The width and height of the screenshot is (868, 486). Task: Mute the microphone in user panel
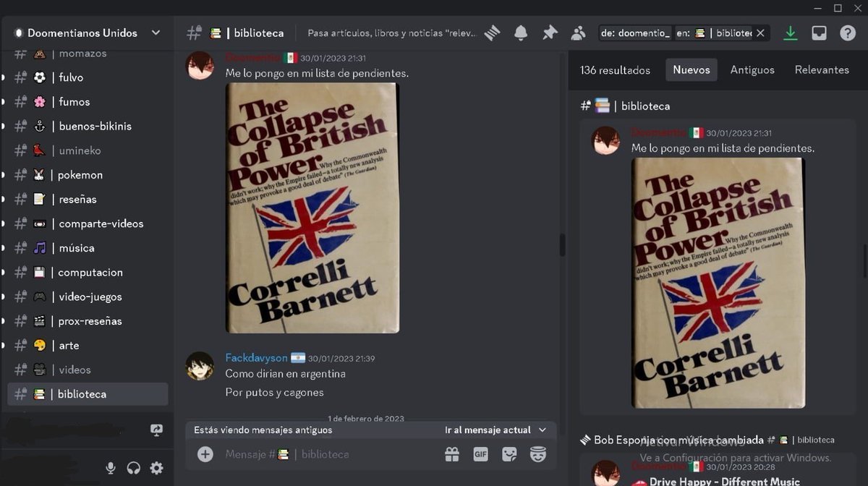(111, 468)
